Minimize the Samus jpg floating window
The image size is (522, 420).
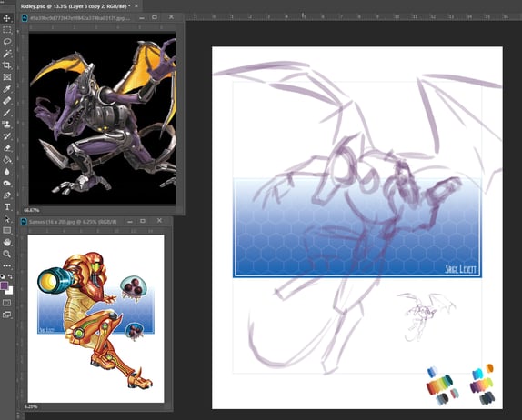click(x=130, y=221)
